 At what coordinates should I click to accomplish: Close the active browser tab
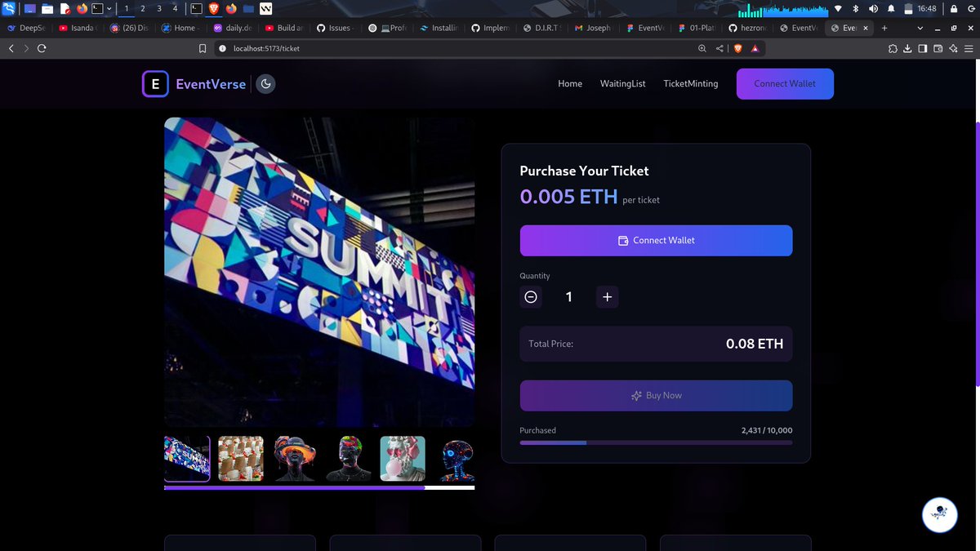[x=866, y=28]
